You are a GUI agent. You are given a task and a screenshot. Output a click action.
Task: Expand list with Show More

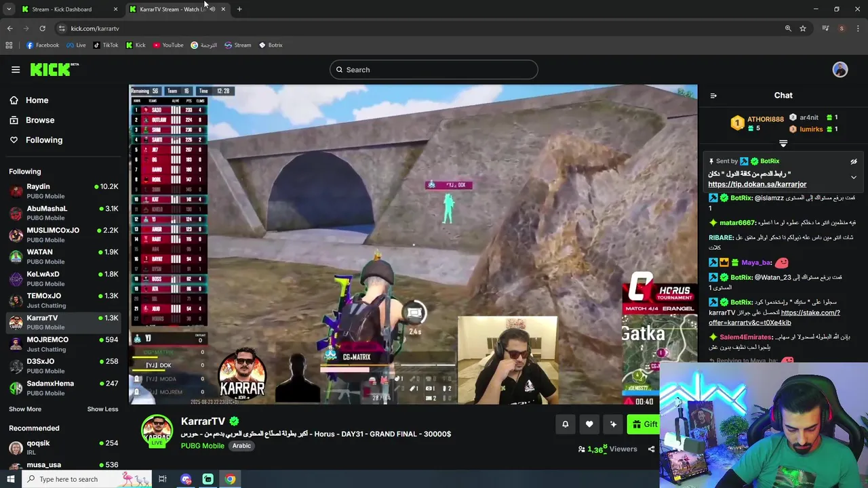(x=25, y=409)
